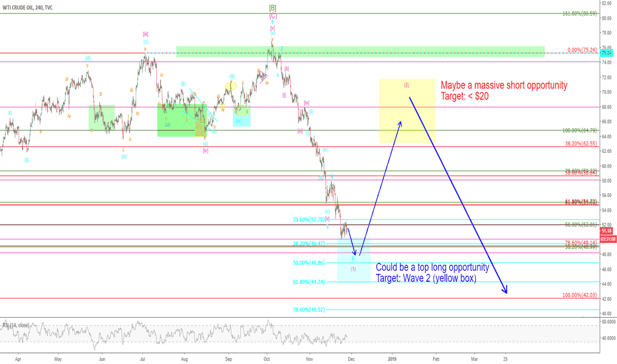Click the 'Maybe a massive short opportunity' note
Viewport: 617px width, 364px height.
coord(504,85)
